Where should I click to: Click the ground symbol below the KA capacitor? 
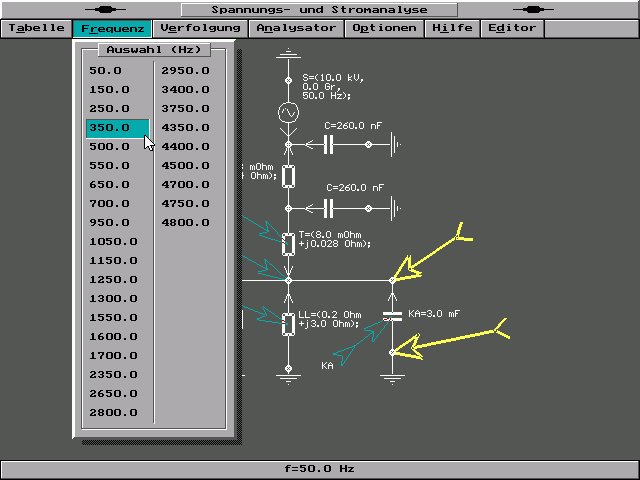pyautogui.click(x=391, y=377)
